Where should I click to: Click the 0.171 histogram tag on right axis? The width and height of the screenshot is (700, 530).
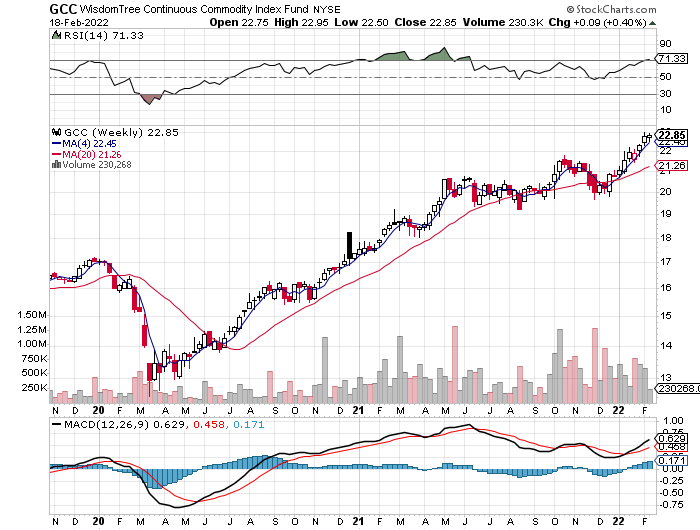[672, 460]
